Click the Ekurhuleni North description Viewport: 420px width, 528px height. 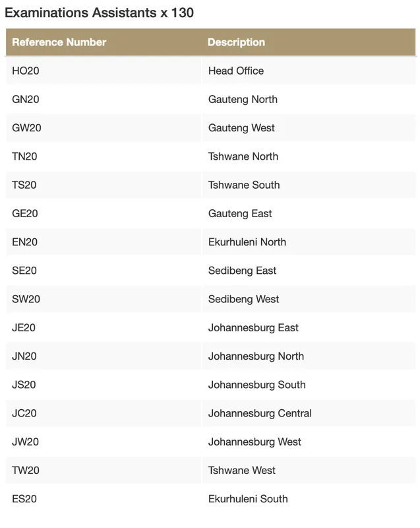(x=247, y=242)
